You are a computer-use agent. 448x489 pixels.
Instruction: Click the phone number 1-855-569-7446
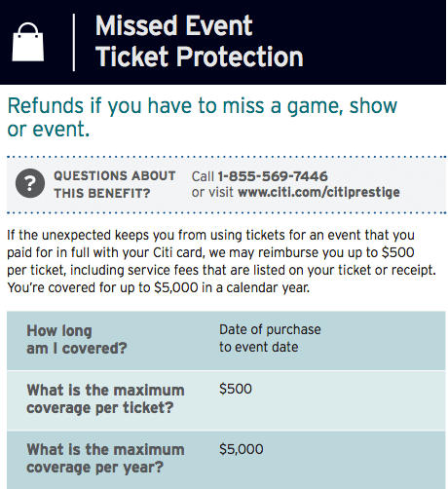pyautogui.click(x=273, y=176)
